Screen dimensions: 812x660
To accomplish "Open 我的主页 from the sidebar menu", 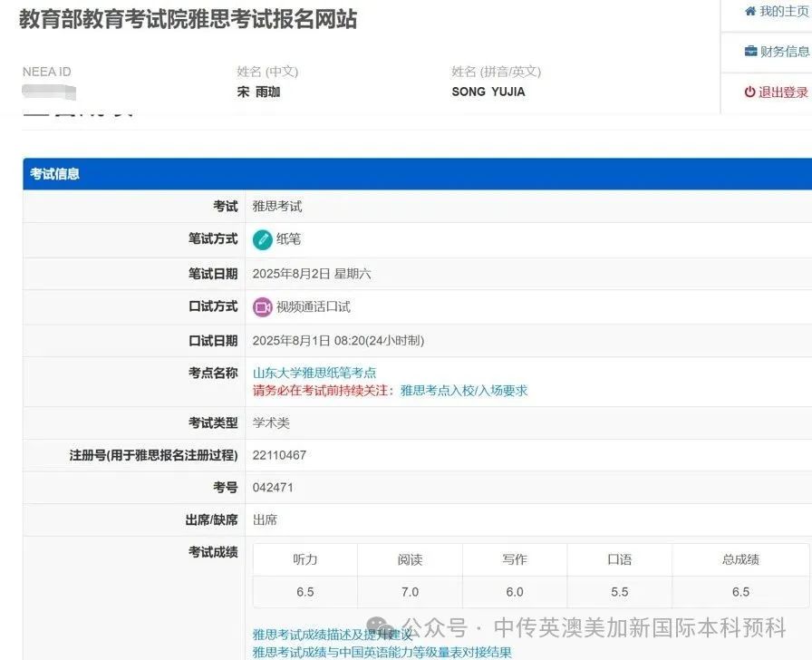I will [781, 12].
